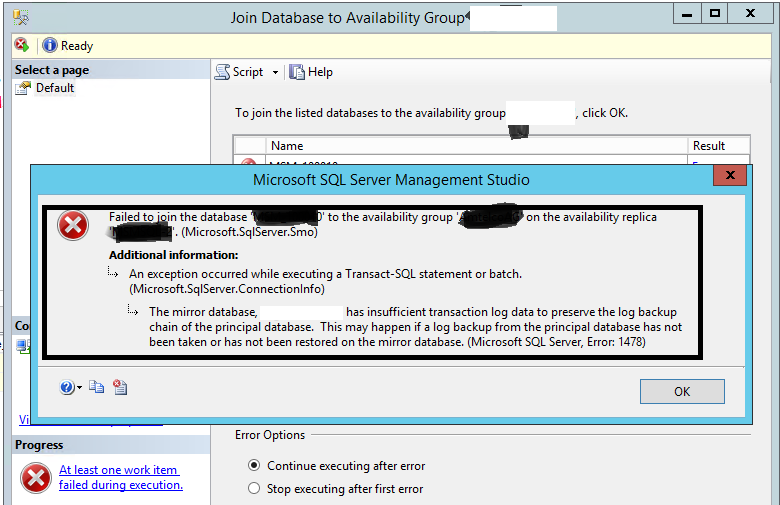The image size is (780, 505).
Task: Maximize the Join Database window
Action: click(x=715, y=14)
